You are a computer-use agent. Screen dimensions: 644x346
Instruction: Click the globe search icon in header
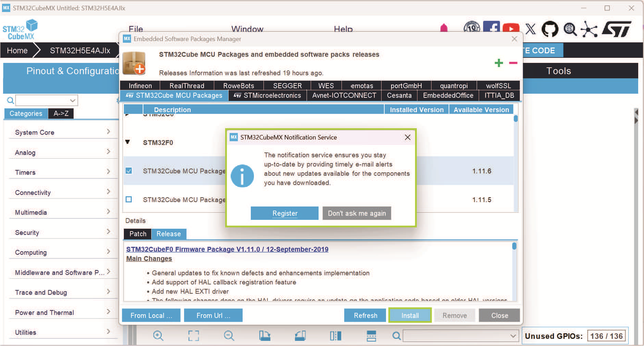[570, 29]
